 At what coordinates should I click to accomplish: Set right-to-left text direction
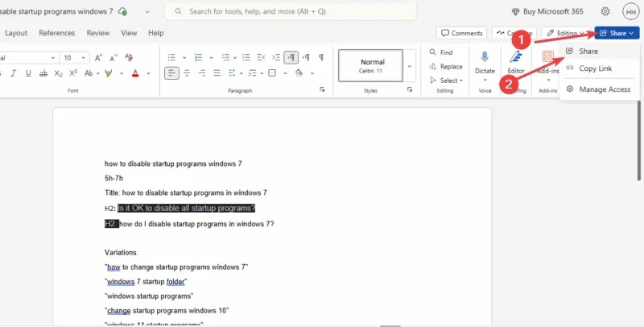306,57
